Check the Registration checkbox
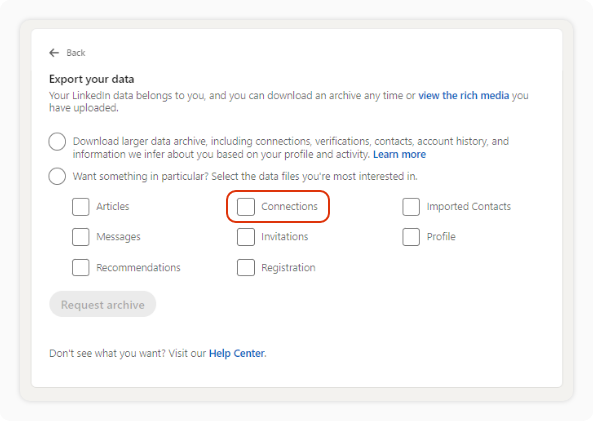 pyautogui.click(x=246, y=267)
